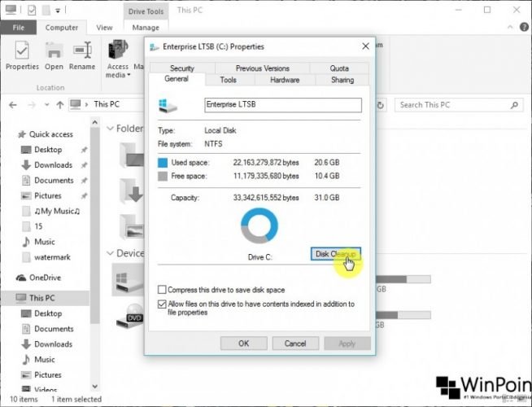Open the Tools tab
Screen dimensions: 532x407
coord(228,80)
